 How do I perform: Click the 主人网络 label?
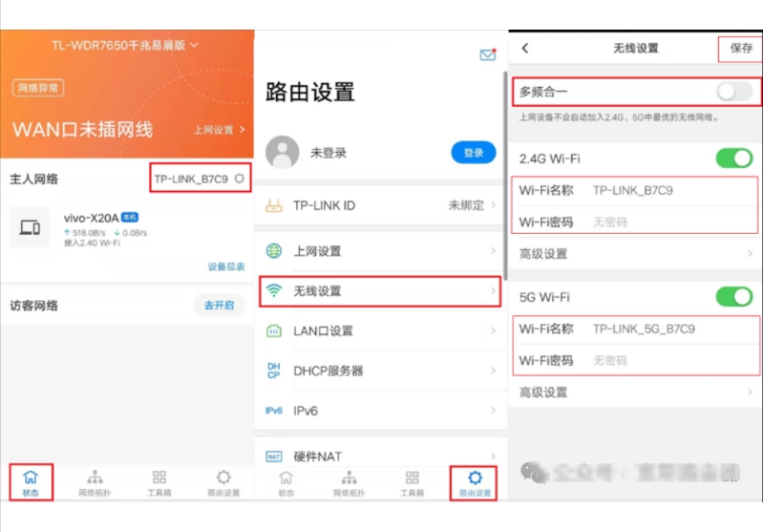[34, 179]
